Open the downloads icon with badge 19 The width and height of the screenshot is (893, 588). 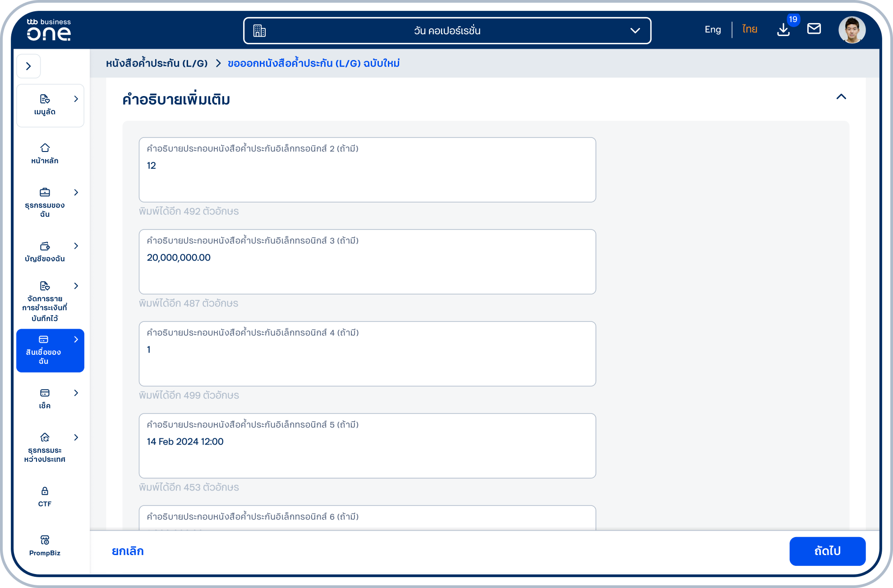click(x=784, y=30)
